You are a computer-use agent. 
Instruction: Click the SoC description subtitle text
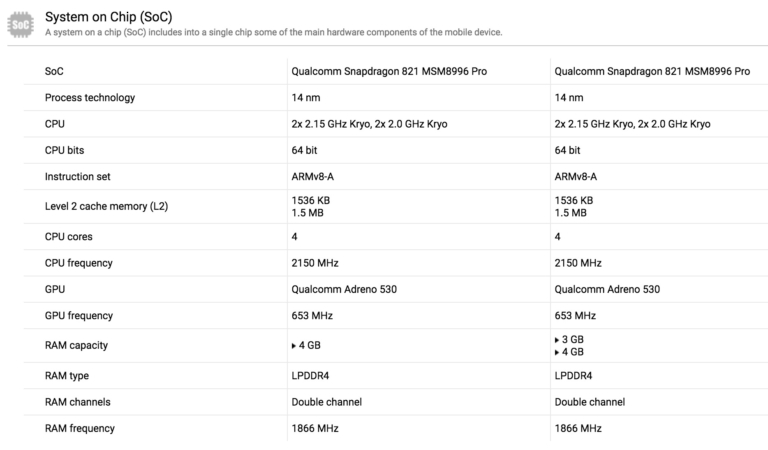coord(273,32)
